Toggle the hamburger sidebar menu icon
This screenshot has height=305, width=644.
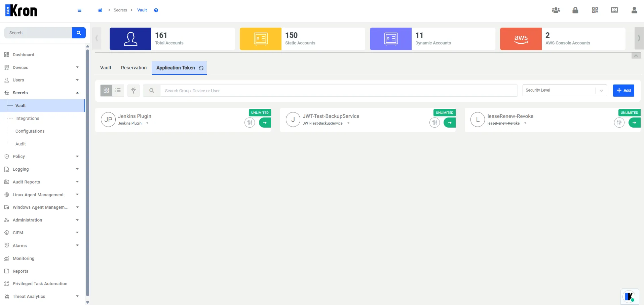(x=79, y=10)
